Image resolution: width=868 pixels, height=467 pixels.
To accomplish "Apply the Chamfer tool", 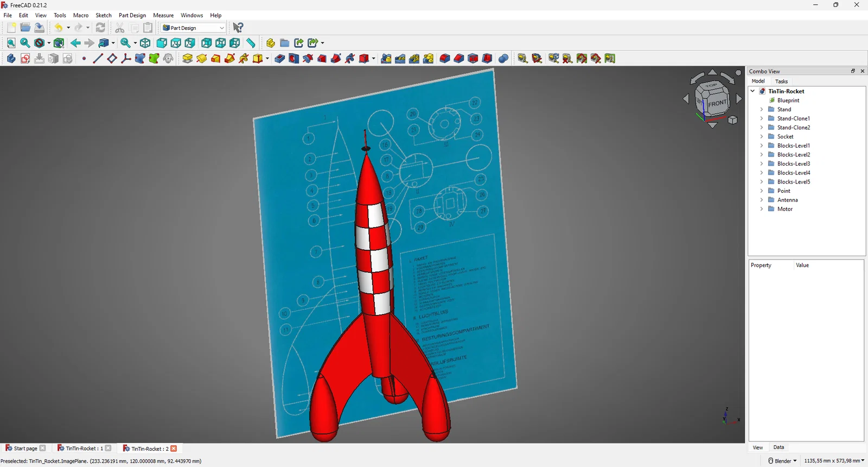I will pyautogui.click(x=459, y=59).
